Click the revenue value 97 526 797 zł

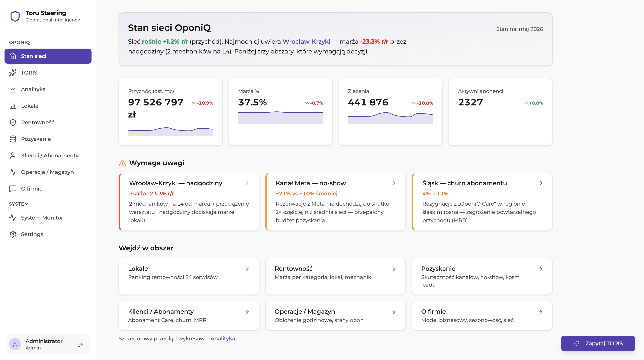156,108
